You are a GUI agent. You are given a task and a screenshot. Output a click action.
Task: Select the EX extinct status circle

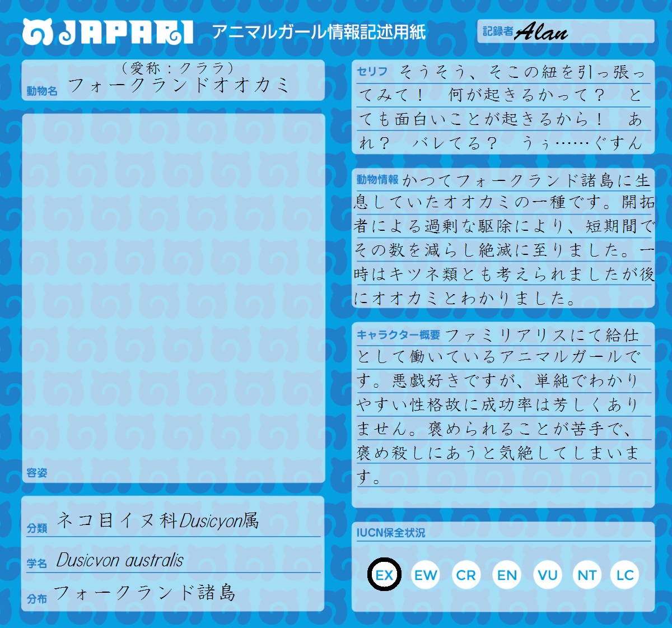click(x=384, y=575)
